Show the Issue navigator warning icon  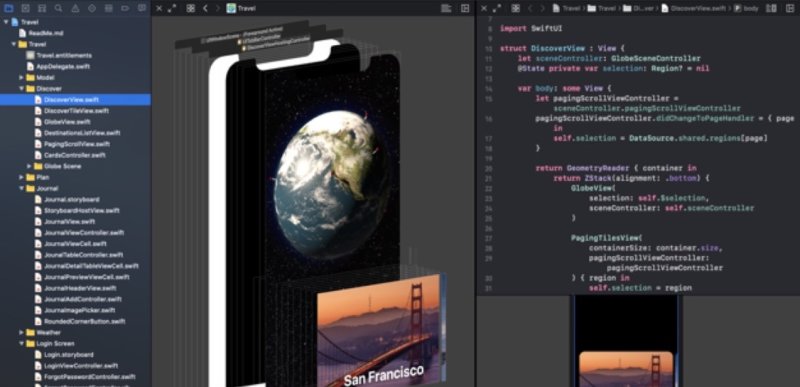[x=75, y=8]
